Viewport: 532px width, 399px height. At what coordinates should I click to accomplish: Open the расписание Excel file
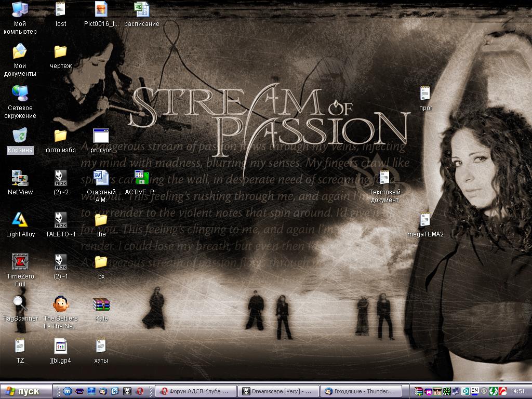pyautogui.click(x=141, y=10)
